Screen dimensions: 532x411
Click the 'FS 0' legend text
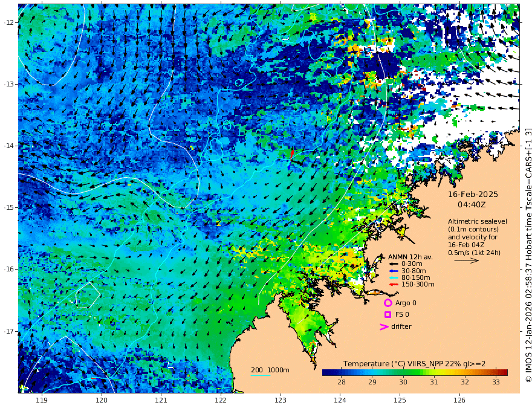[x=402, y=315]
